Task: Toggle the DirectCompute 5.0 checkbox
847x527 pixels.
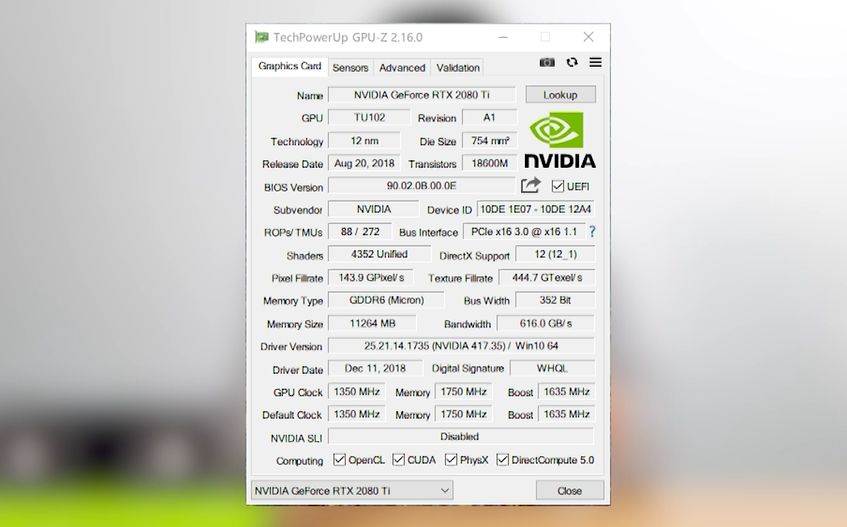Action: (x=502, y=460)
